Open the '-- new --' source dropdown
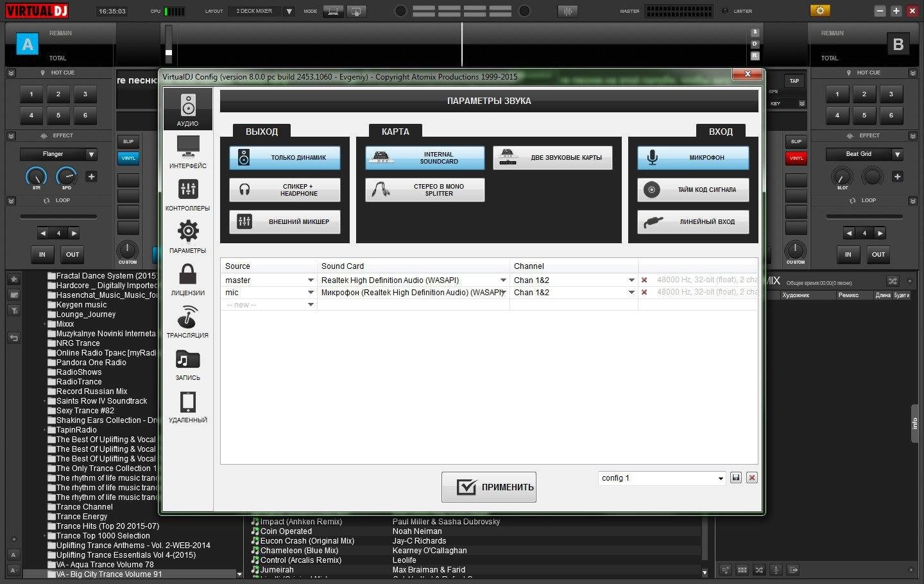 pos(311,305)
